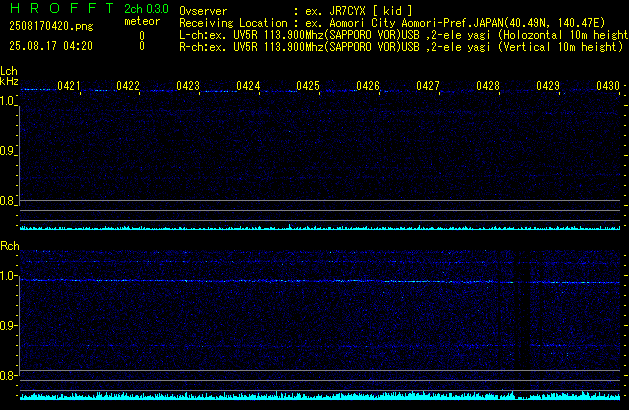The width and height of the screenshot is (629, 410).
Task: Go to the 0429 time marker
Action: point(548,86)
